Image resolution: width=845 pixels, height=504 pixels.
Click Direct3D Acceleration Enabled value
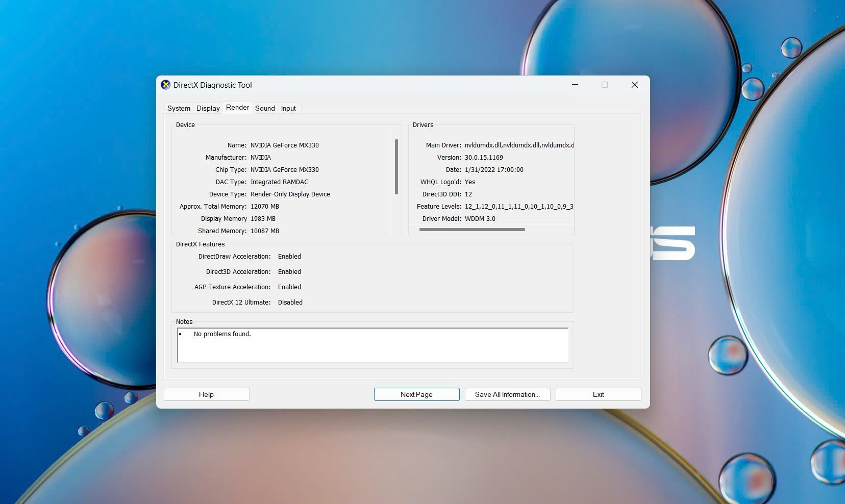[x=289, y=272]
